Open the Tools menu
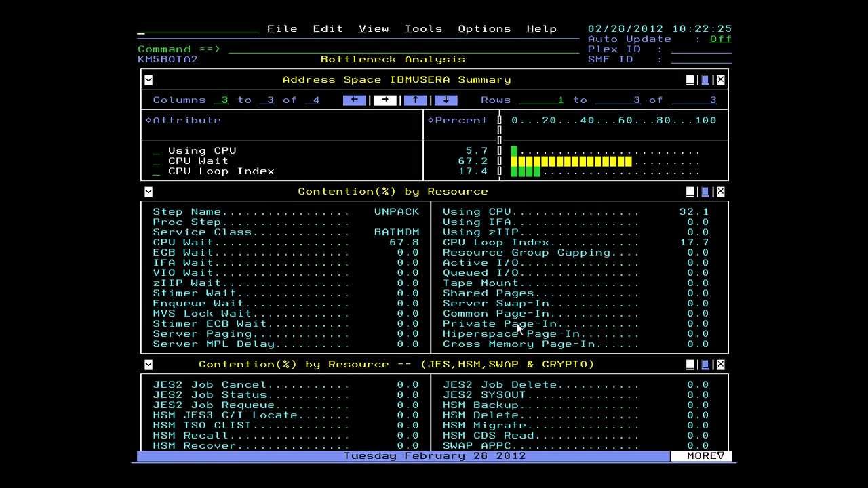868x488 pixels. (x=423, y=28)
